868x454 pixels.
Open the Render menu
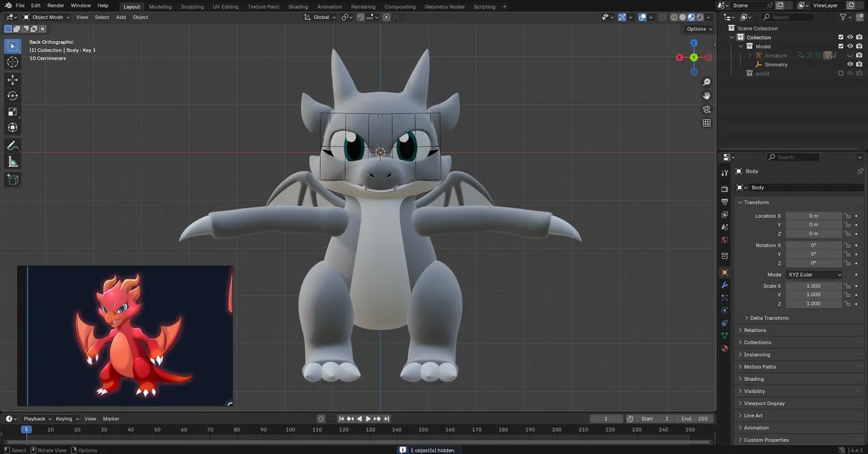56,5
